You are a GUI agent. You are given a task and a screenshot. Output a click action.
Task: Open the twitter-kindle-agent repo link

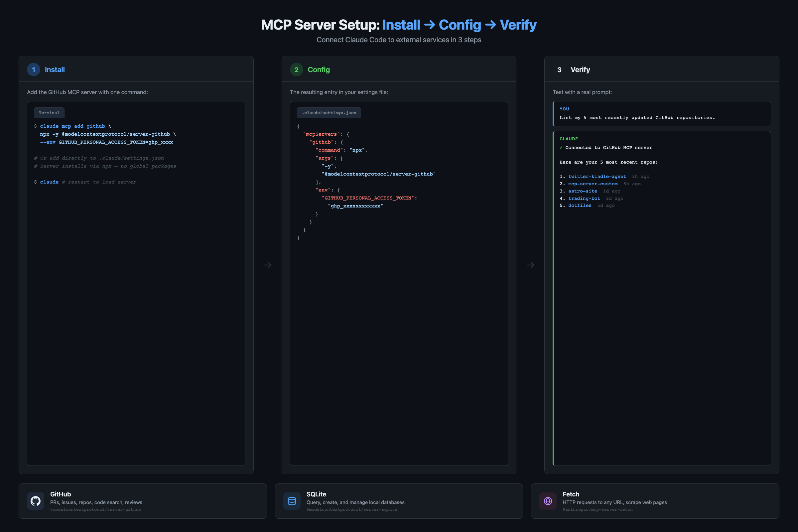pyautogui.click(x=597, y=177)
